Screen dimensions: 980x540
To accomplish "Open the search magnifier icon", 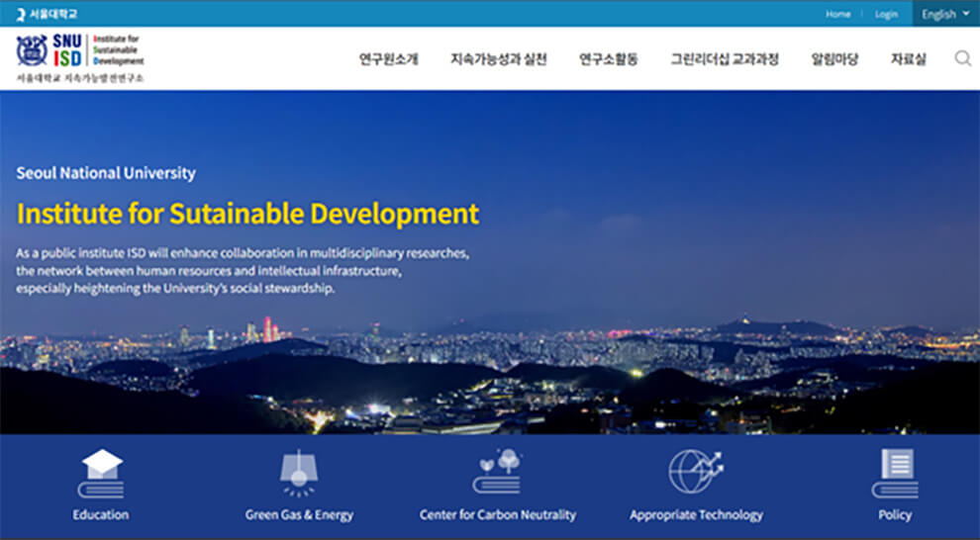I will [962, 58].
